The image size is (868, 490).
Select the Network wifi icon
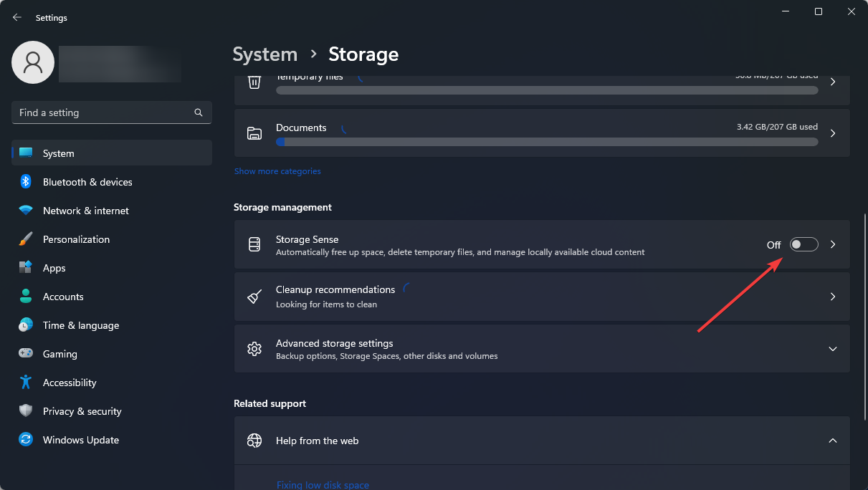(x=26, y=211)
